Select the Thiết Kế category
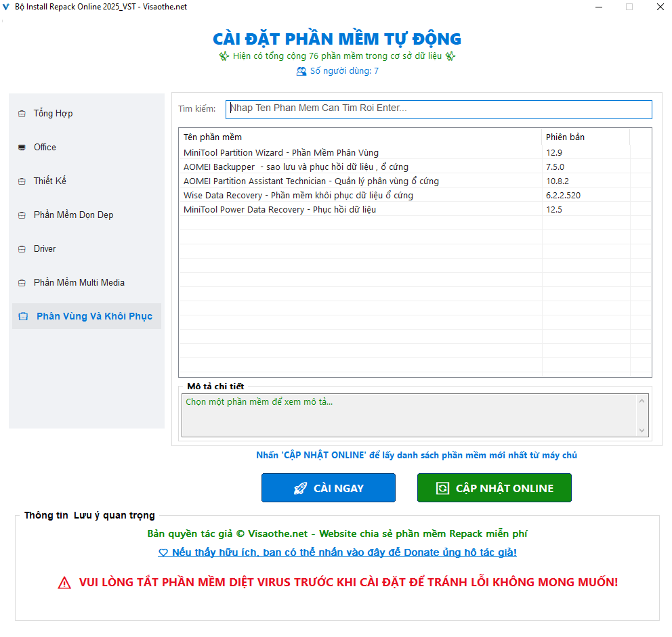Screen dimensions: 672x637 pos(87,181)
